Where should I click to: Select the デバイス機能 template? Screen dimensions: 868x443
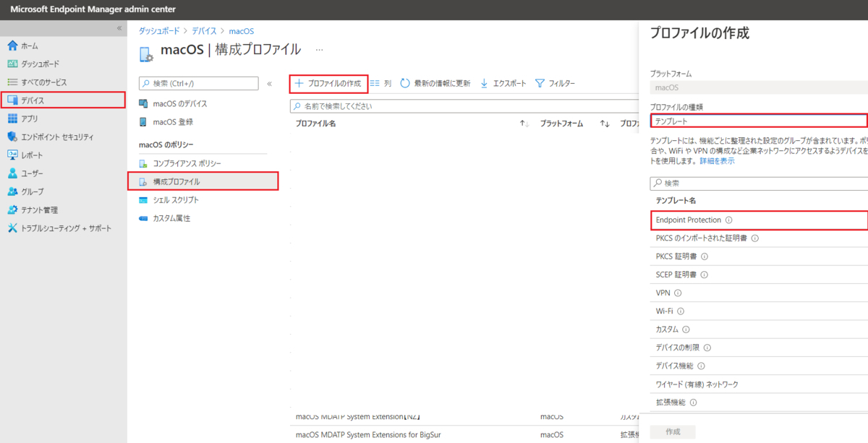[x=758, y=366]
